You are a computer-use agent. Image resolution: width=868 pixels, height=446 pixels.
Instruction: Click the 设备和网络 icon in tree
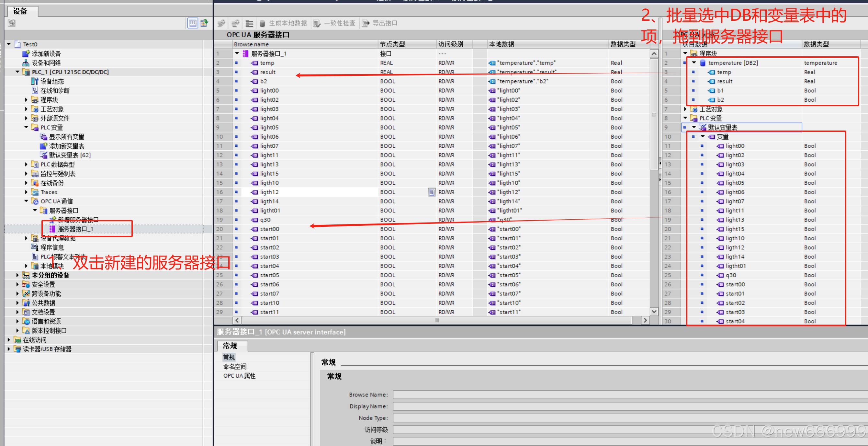coord(26,63)
